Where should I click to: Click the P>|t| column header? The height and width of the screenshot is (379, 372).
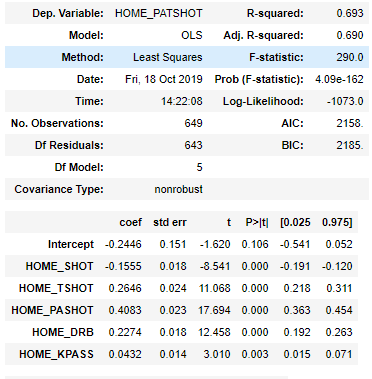coord(257,222)
